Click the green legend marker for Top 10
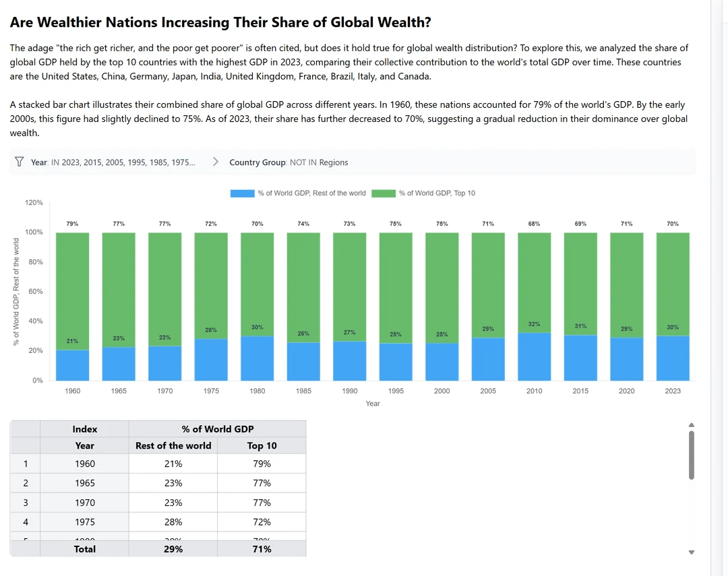Viewport: 728px width, 576px height. pyautogui.click(x=384, y=193)
